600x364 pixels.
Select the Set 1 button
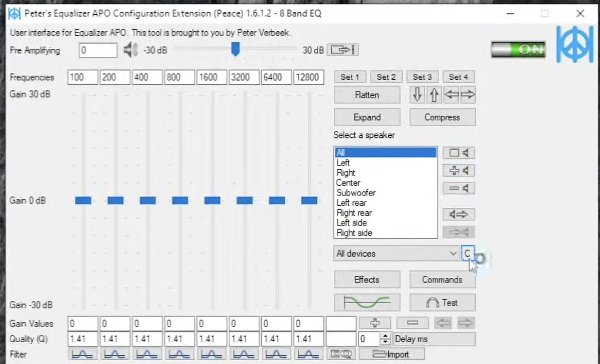[x=350, y=77]
